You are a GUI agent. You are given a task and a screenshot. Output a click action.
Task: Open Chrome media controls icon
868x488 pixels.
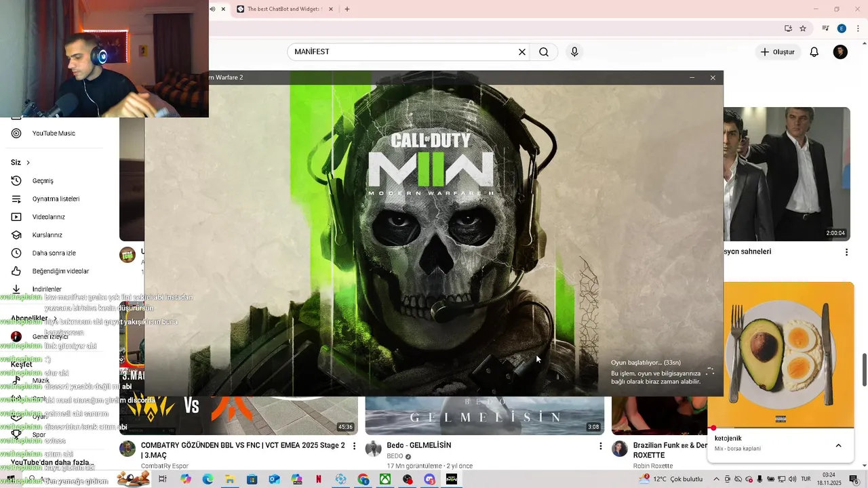[x=825, y=28]
